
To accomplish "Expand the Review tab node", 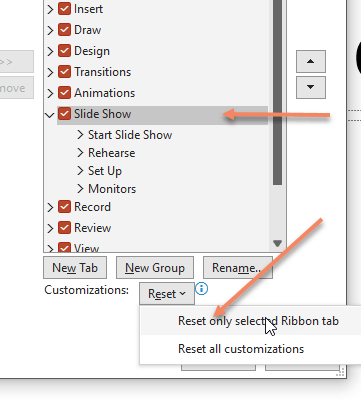I will tap(50, 228).
